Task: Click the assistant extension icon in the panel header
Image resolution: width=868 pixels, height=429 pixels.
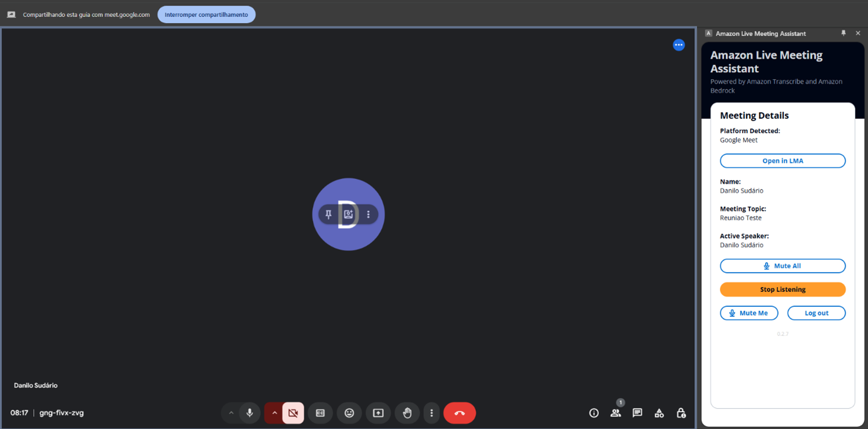Action: (708, 33)
